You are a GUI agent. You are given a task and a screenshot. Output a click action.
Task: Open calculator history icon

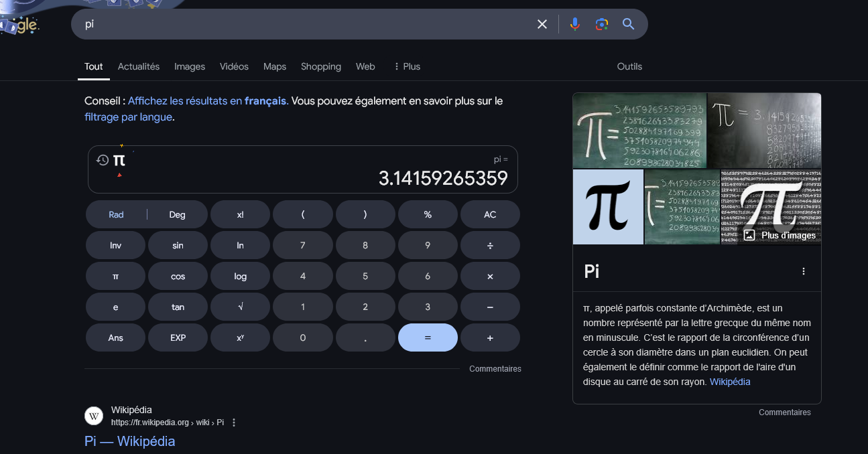(103, 160)
